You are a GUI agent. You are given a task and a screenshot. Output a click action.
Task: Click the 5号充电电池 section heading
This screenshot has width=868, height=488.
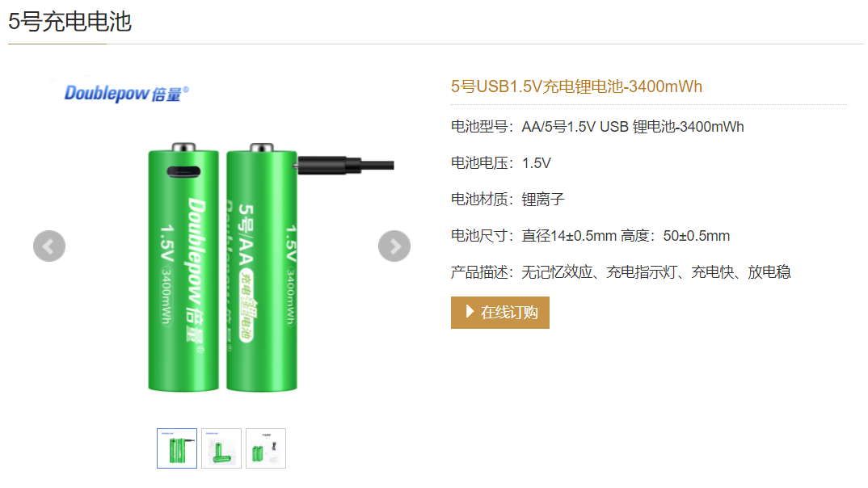pyautogui.click(x=70, y=22)
